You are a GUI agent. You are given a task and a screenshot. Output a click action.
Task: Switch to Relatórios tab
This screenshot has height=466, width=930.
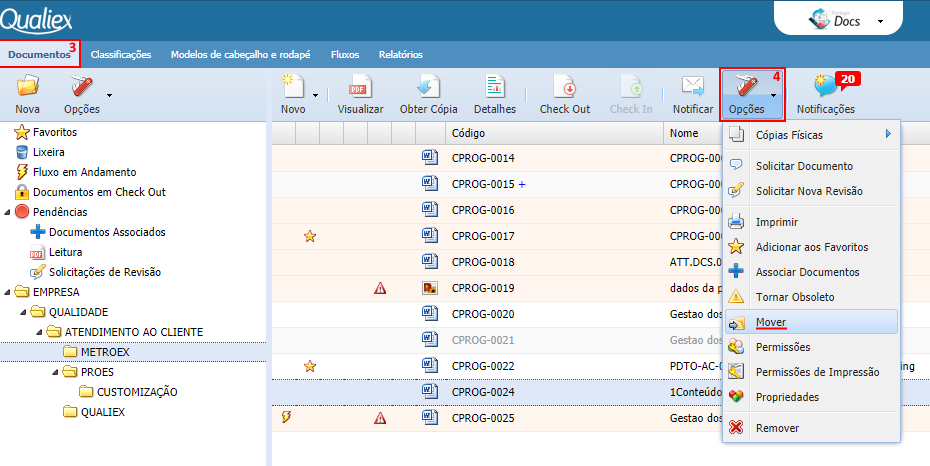pos(401,55)
